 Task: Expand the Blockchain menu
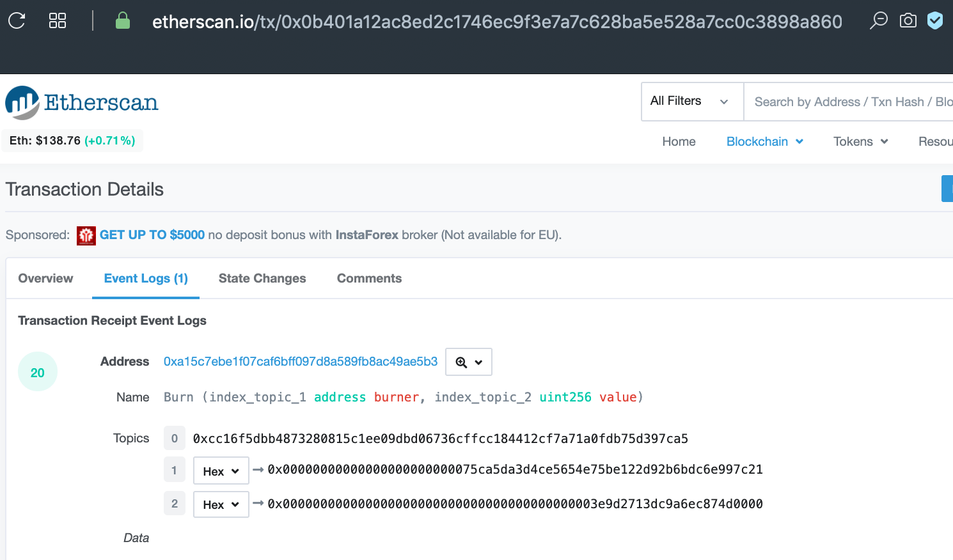pos(764,142)
